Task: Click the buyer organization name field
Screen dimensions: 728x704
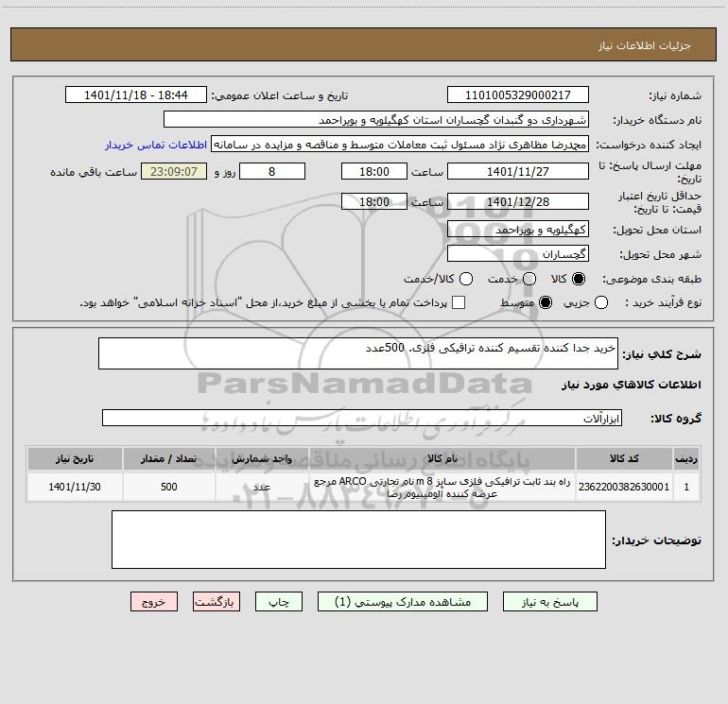Action: [376, 120]
